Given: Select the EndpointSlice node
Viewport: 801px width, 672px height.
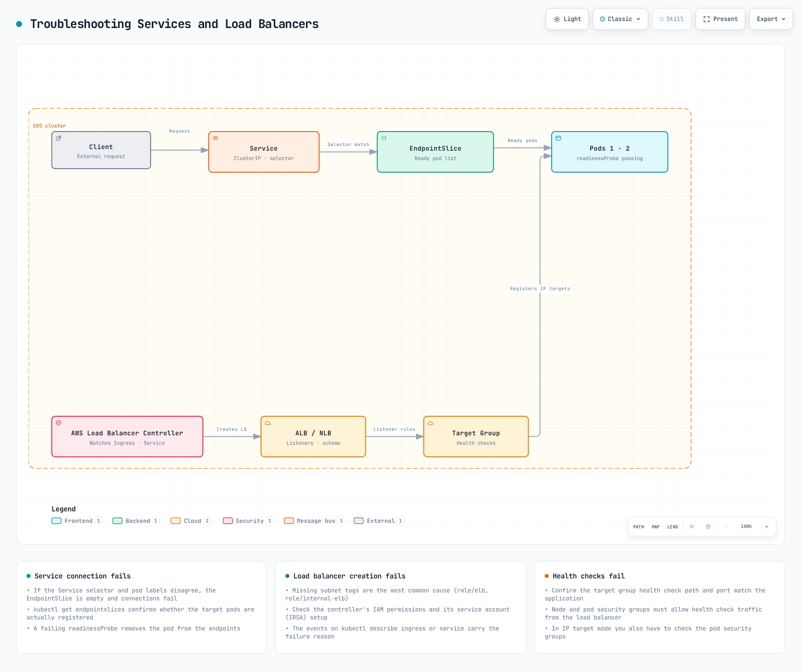Looking at the screenshot, I should pos(436,152).
